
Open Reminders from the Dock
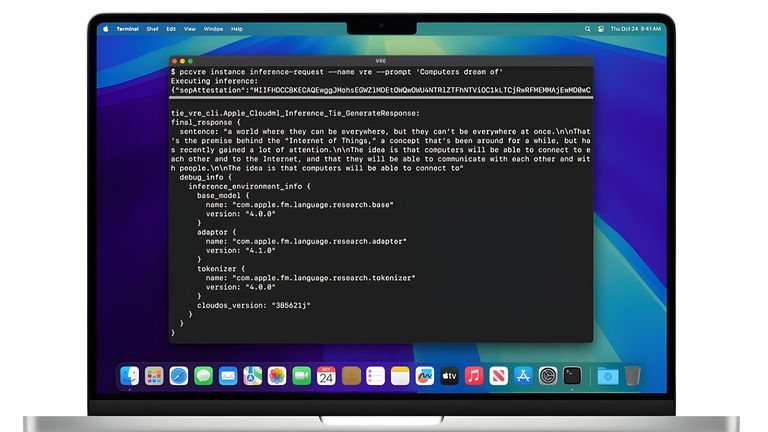[x=375, y=376]
